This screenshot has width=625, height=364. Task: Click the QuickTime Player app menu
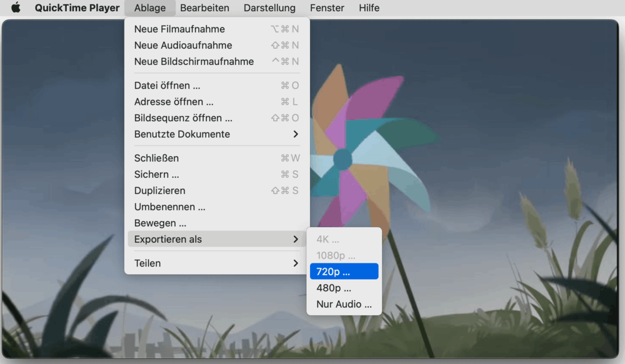click(77, 8)
